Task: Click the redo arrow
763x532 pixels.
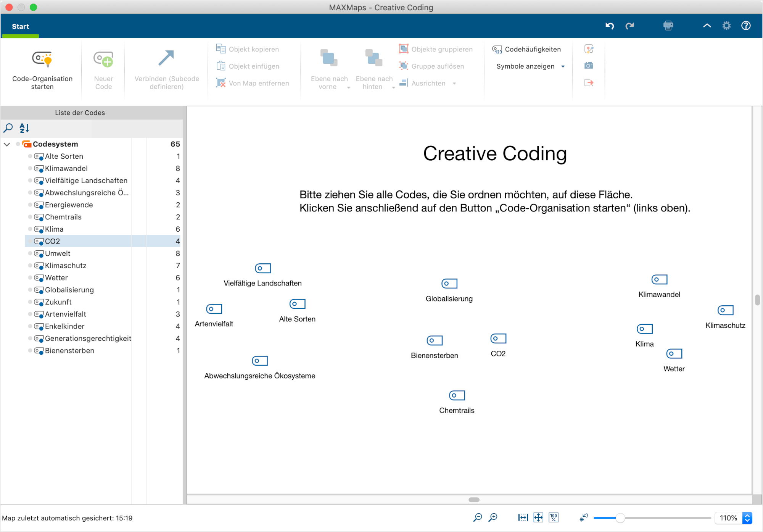Action: point(629,26)
